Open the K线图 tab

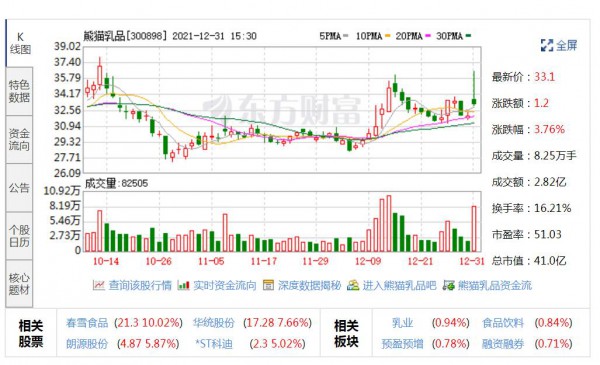[x=20, y=43]
